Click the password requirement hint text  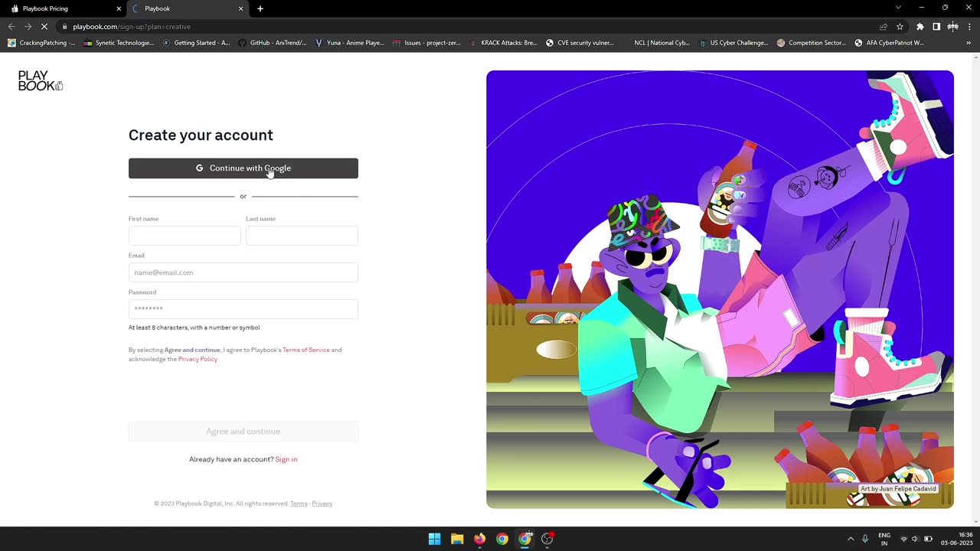(x=194, y=328)
